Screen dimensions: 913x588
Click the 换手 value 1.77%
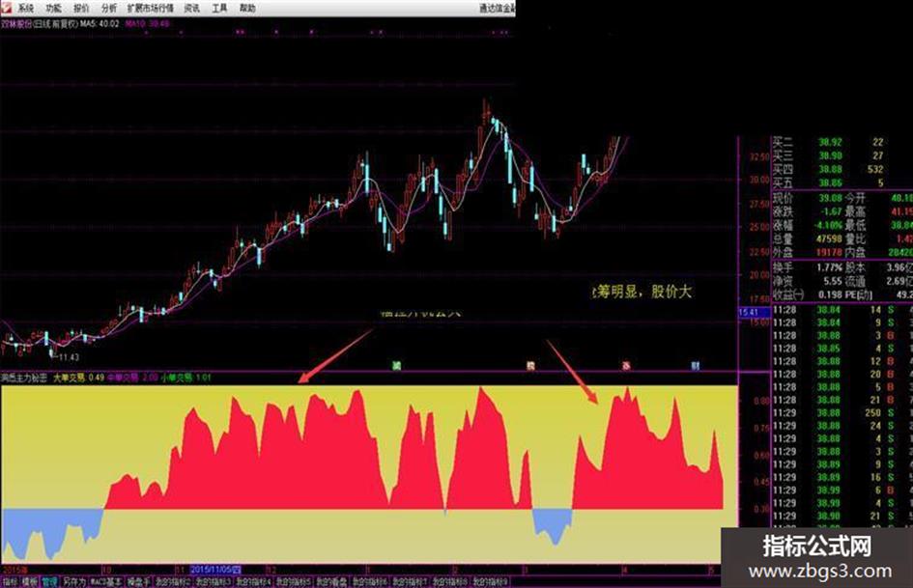[829, 267]
